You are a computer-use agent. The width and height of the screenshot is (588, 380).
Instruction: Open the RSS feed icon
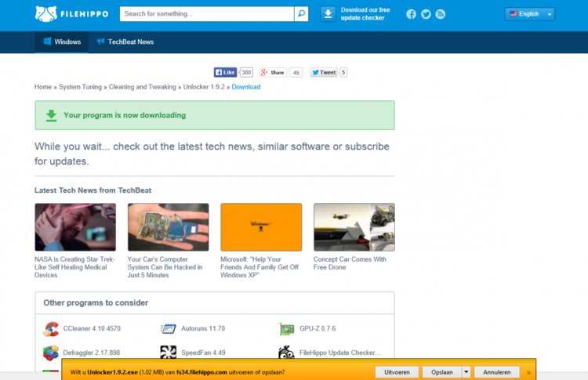click(x=441, y=14)
